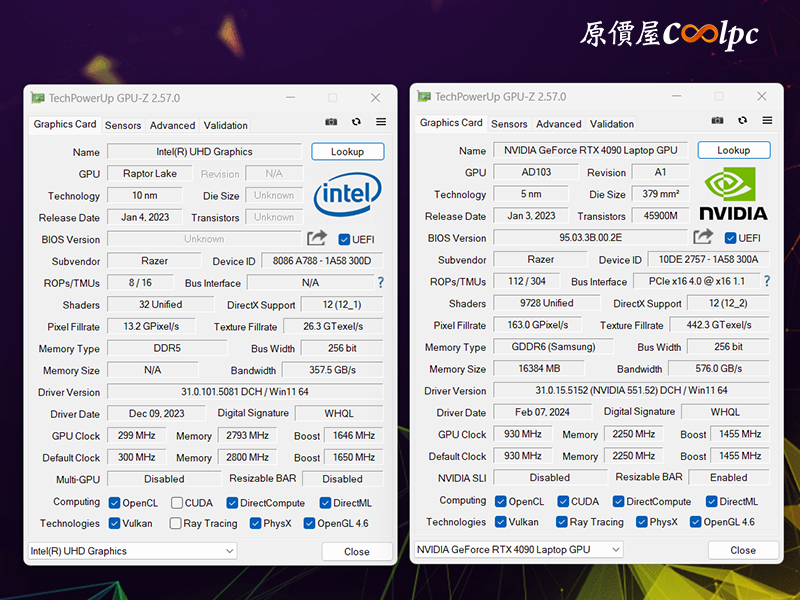Click Lookup button in NVIDIA window

pyautogui.click(x=734, y=150)
